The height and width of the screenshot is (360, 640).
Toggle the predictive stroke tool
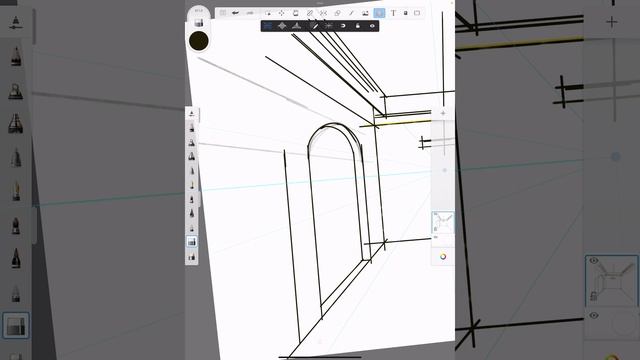click(351, 13)
